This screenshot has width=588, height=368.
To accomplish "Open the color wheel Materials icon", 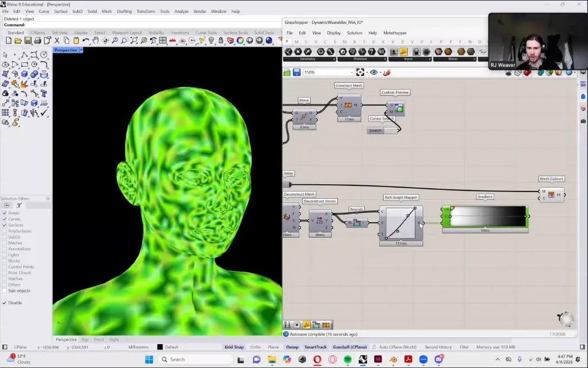I will (x=240, y=41).
